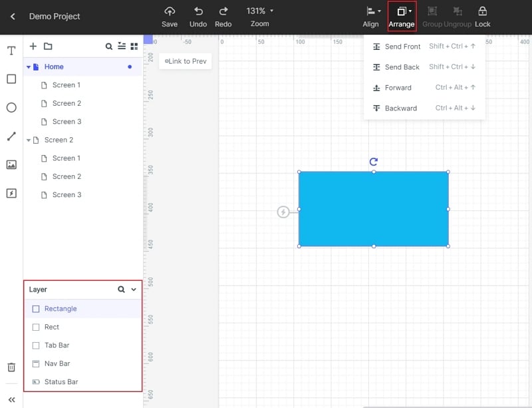This screenshot has height=408, width=532.
Task: Search layers with the magnifier icon
Action: [x=121, y=289]
